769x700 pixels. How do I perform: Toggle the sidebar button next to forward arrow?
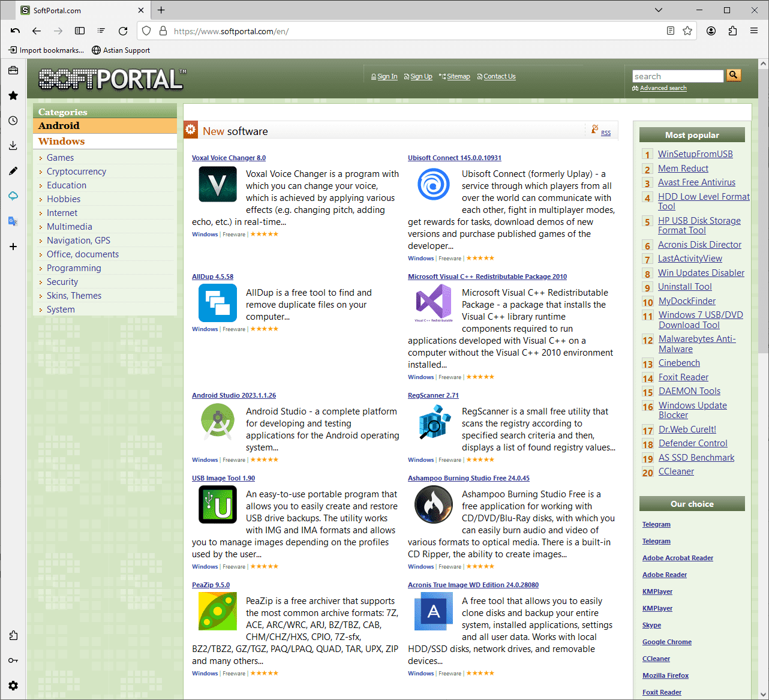pyautogui.click(x=80, y=31)
